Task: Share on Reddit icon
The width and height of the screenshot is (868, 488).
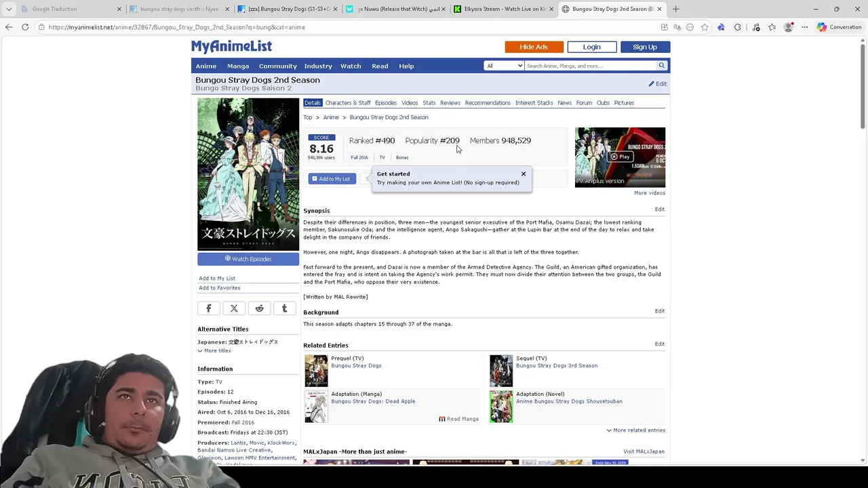Action: coord(259,308)
